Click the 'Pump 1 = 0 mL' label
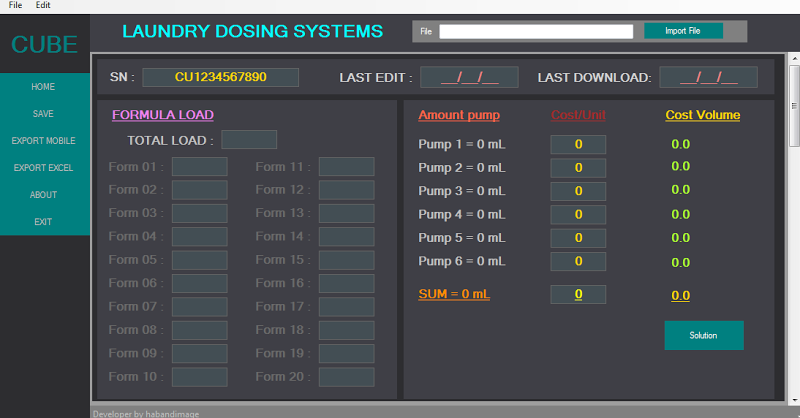Viewport: 800px width, 418px height. (462, 144)
